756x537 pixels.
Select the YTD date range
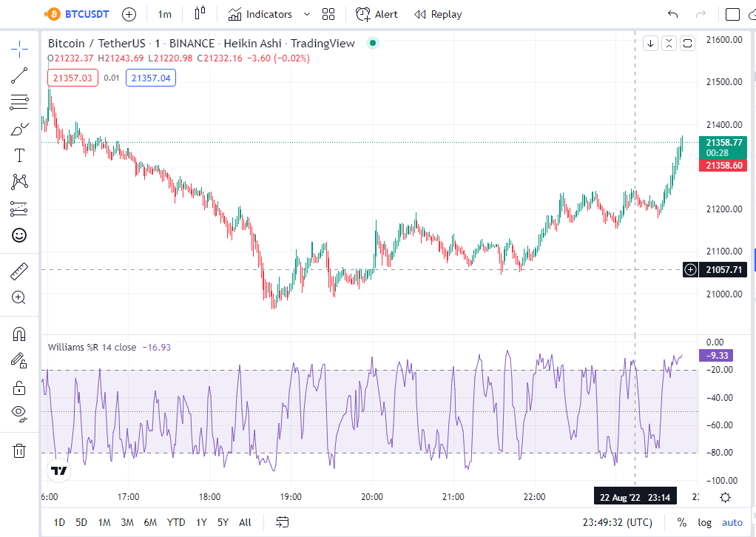(176, 522)
